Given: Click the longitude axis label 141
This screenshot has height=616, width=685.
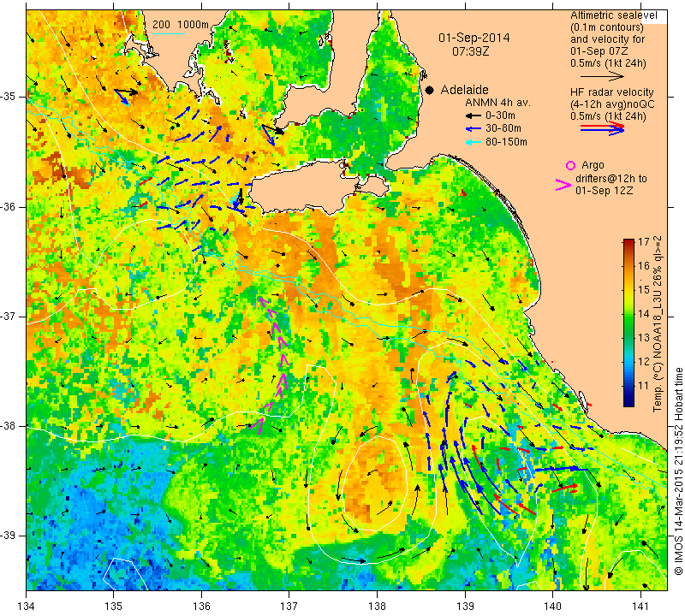Looking at the screenshot, I should pos(640,606).
